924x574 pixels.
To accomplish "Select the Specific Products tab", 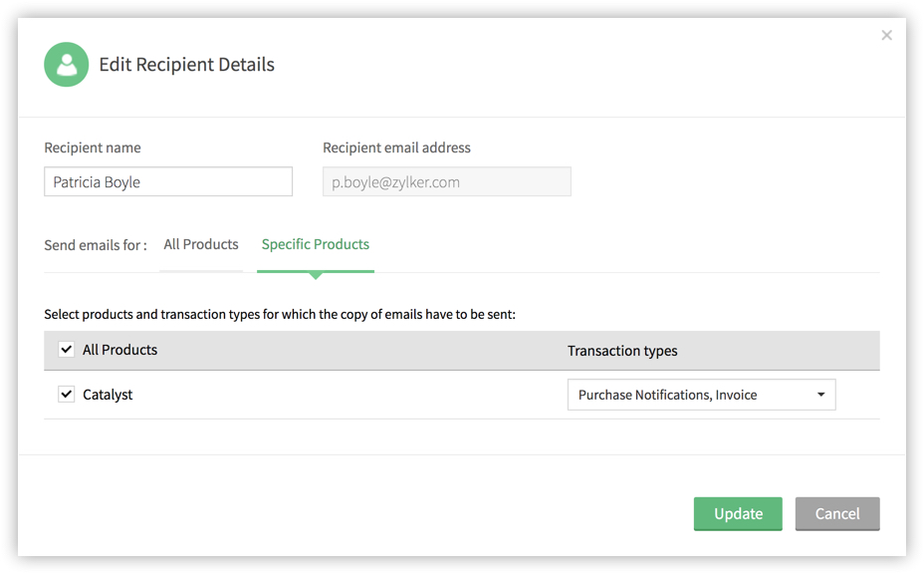I will click(x=316, y=245).
